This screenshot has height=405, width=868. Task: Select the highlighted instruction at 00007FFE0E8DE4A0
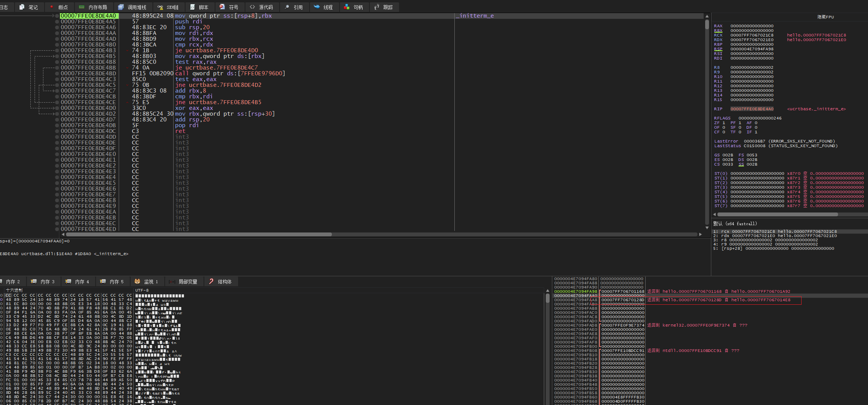382,16
